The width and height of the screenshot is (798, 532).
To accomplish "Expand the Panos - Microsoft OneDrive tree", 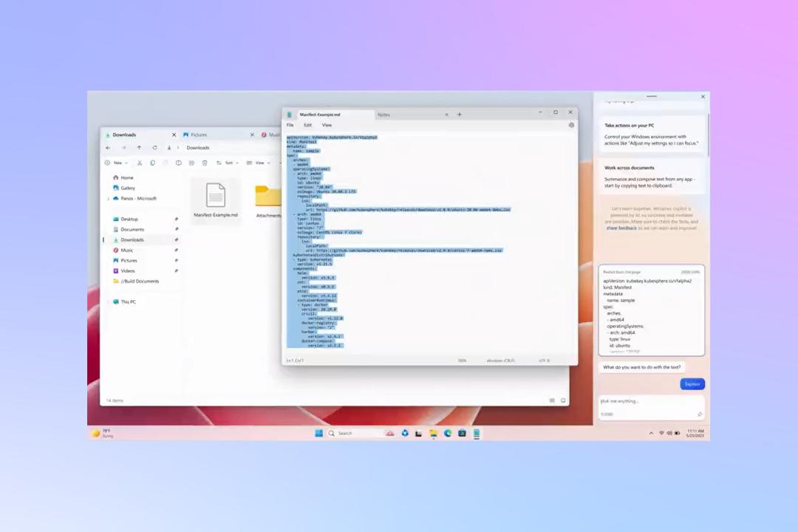I will tap(109, 199).
